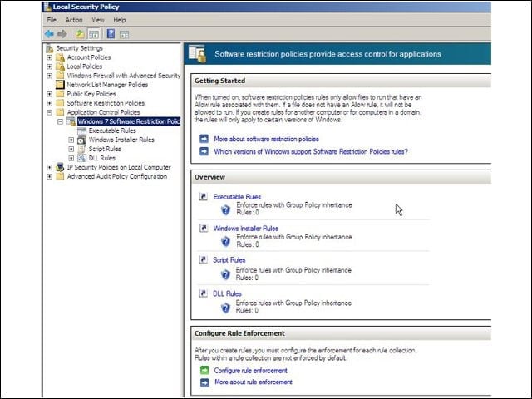This screenshot has height=399, width=532.
Task: Go up one level with folder-up icon
Action: [x=80, y=34]
